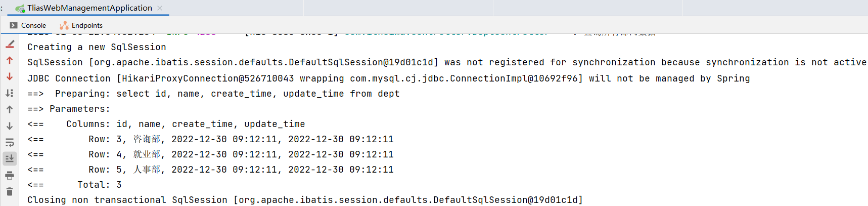868x206 pixels.
Task: Click the 'Closing non transactional SqlSession' line
Action: pos(305,200)
